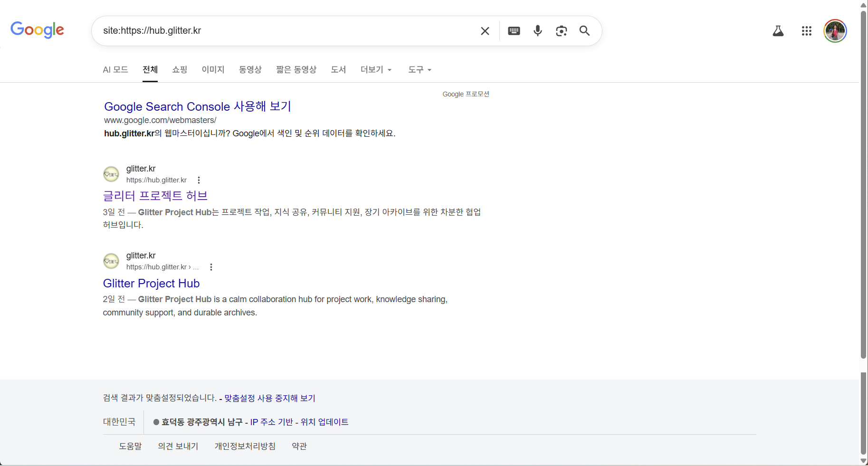The width and height of the screenshot is (868, 466).
Task: Start voice search with the microphone icon
Action: click(538, 31)
